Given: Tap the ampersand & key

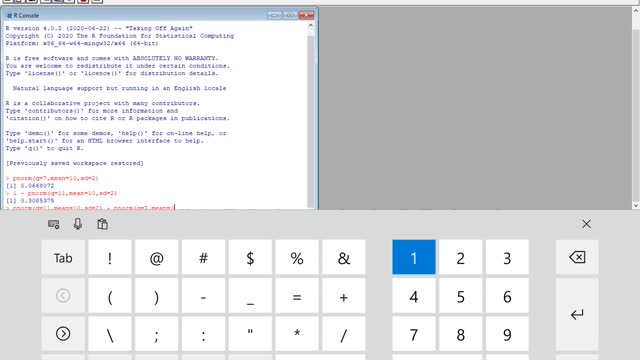Looking at the screenshot, I should [x=344, y=258].
